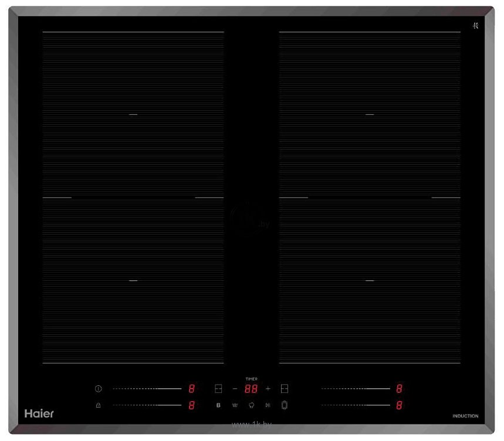Tap the timer minus key
504x441 pixels.
click(x=235, y=389)
